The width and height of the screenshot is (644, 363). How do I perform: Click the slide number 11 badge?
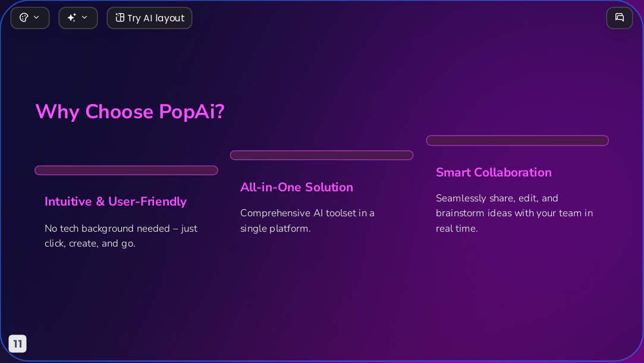coord(18,344)
